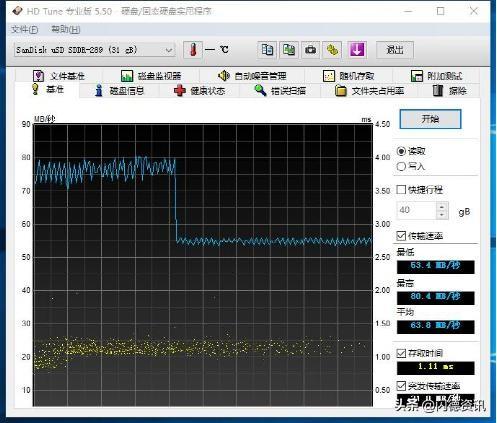Screen dimensions: 497x423
Task: Switch to the 自动噪音管理 tab
Action: point(252,76)
